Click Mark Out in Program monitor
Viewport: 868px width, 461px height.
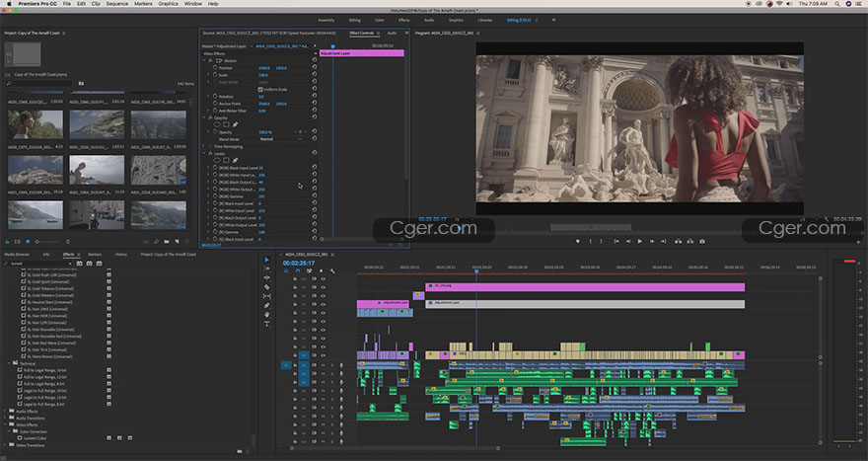[601, 242]
